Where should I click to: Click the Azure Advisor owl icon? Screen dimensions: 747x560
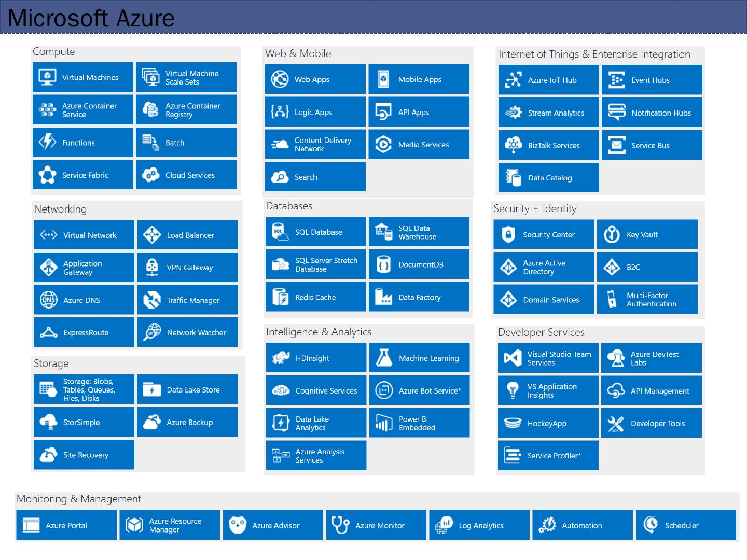coord(238,525)
